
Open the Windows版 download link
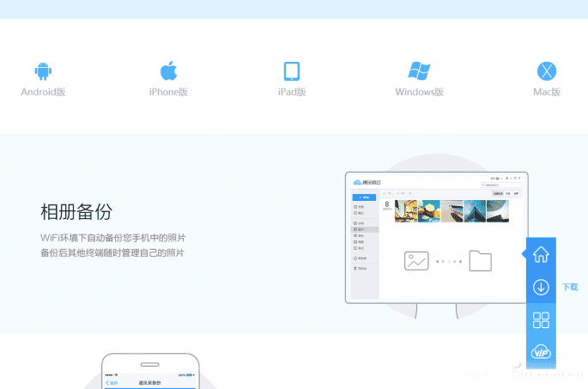(x=419, y=92)
